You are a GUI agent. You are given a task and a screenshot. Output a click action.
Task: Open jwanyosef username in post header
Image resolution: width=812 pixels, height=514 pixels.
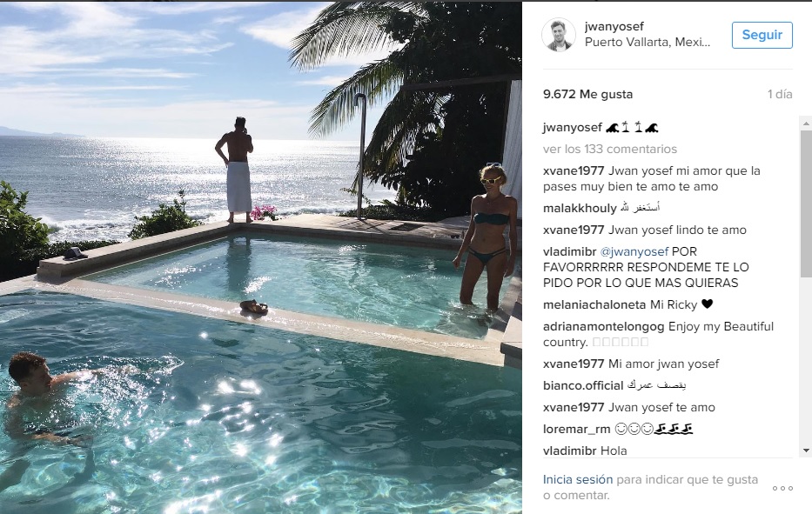(x=614, y=26)
